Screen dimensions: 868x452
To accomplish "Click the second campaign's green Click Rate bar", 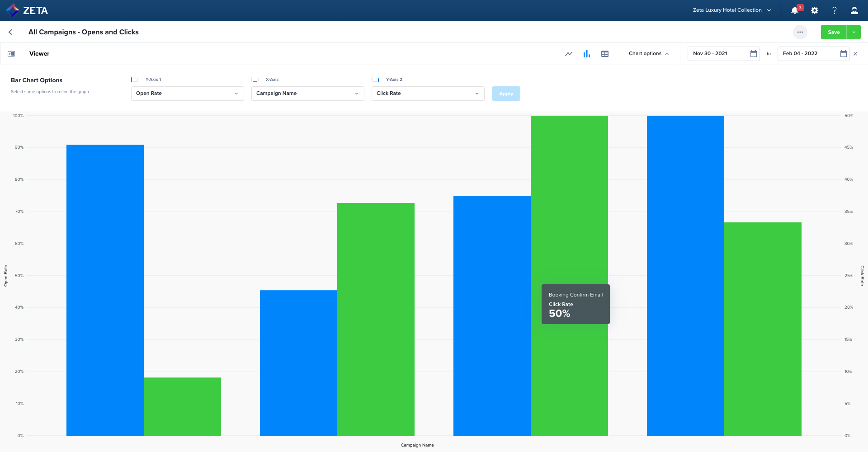I will coord(376,320).
